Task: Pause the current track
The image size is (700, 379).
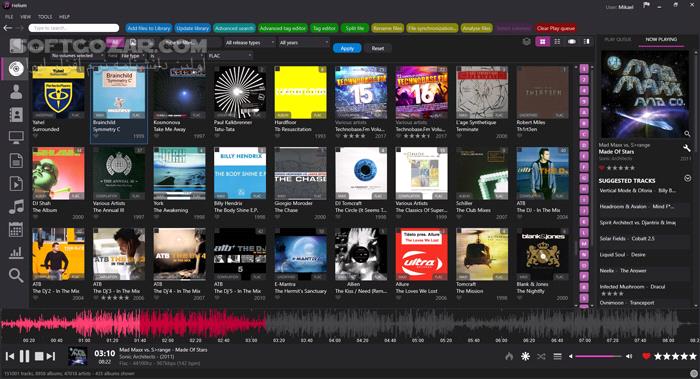Action: click(25, 356)
